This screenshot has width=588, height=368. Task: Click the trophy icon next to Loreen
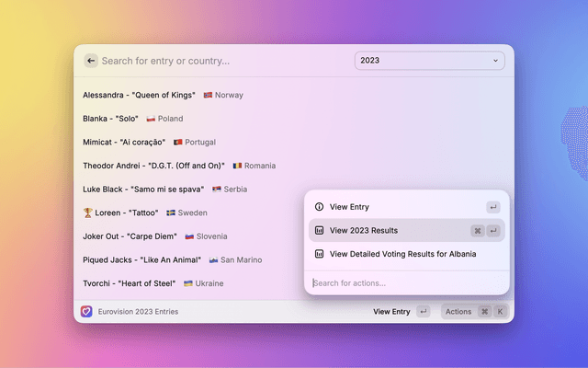coord(87,213)
